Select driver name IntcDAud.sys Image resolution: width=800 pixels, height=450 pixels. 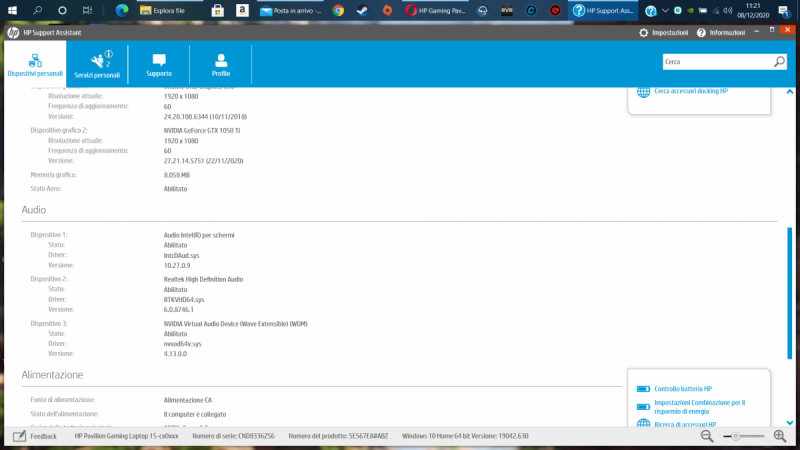click(x=181, y=255)
